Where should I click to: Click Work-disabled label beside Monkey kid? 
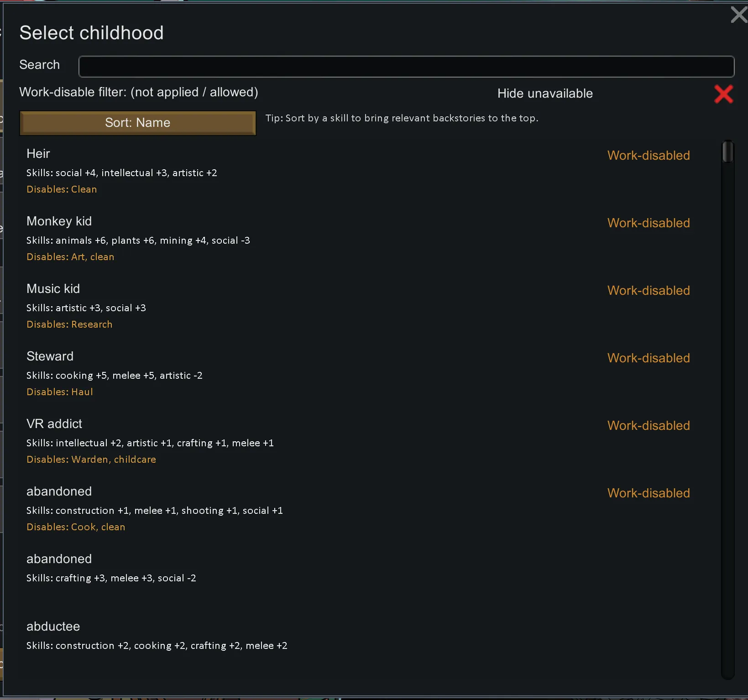649,223
